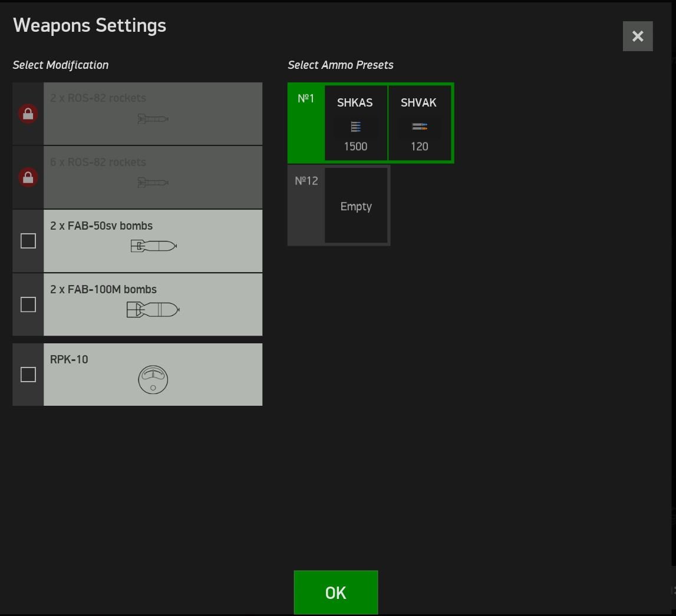Click the locked '6 x ROS-82 rockets' label
Viewport: 676px width, 616px height.
98,162
